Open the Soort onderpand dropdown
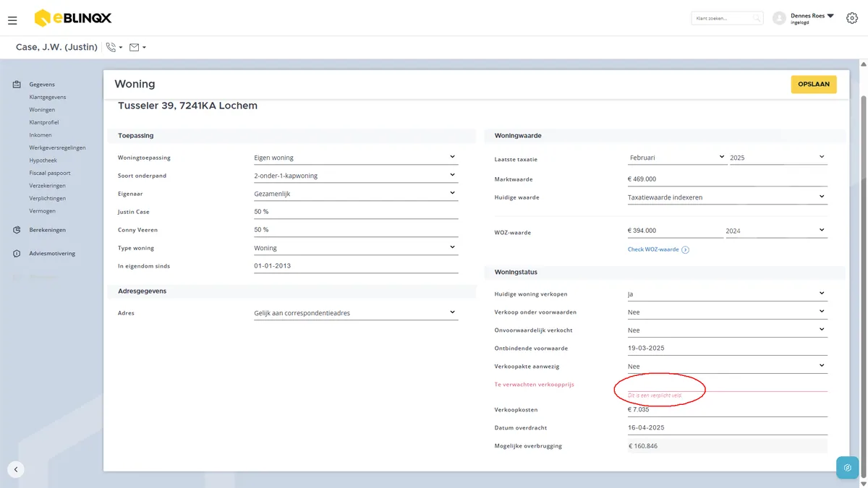 pos(355,176)
